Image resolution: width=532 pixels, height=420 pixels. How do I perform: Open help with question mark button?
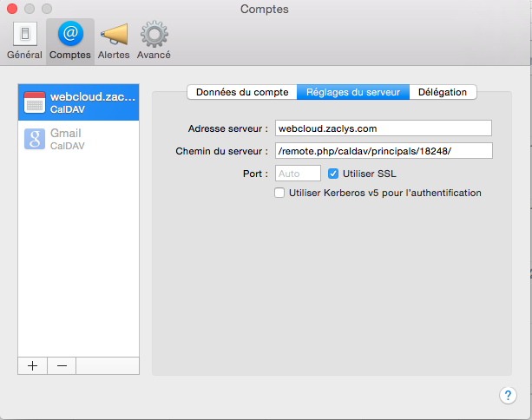point(509,395)
